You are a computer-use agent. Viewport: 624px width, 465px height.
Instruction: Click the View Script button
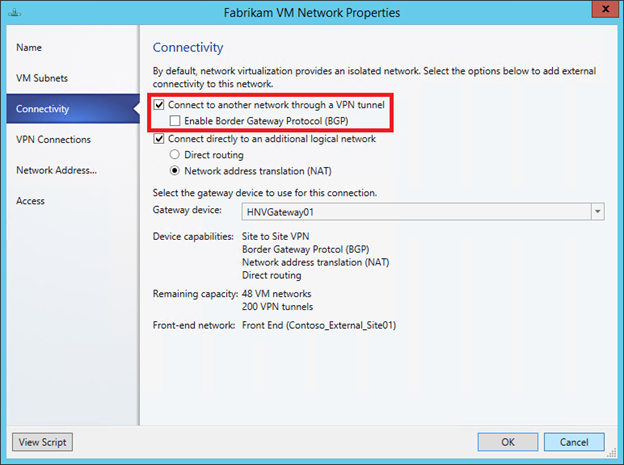point(42,442)
